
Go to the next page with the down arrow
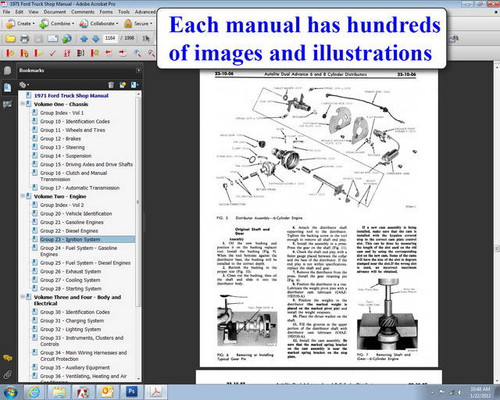[96, 39]
